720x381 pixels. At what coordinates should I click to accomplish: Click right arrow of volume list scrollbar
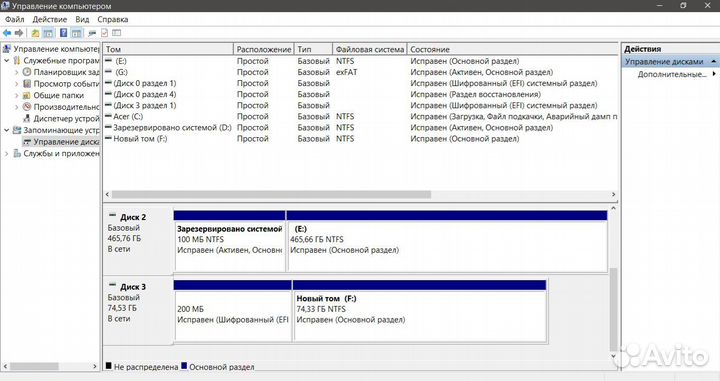pyautogui.click(x=613, y=195)
